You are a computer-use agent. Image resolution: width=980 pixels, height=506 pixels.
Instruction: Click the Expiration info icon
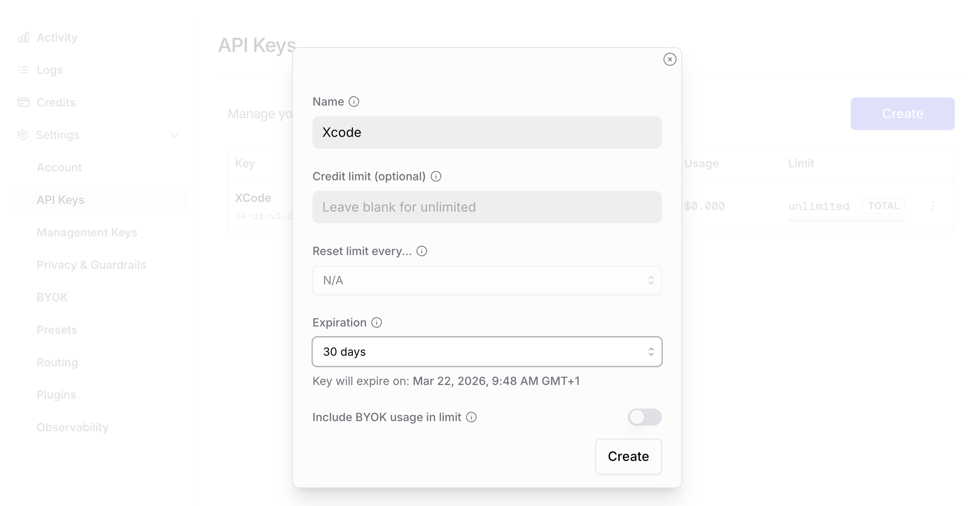pos(376,322)
